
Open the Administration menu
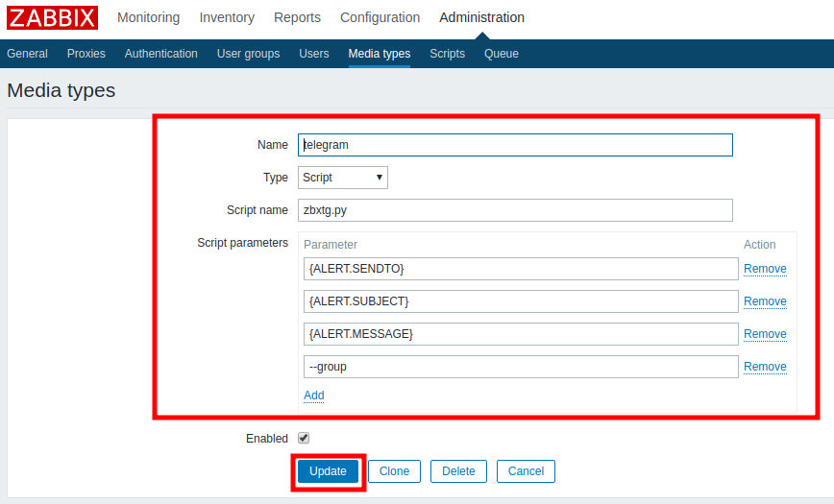481,17
